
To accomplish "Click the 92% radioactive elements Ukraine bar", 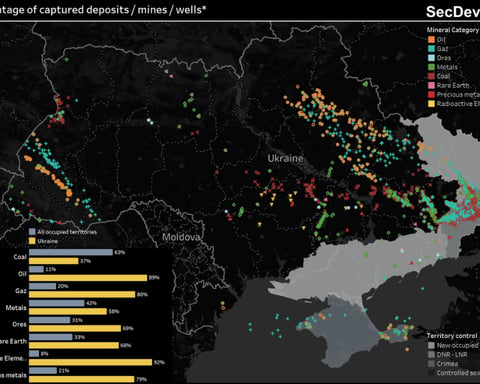I will coord(91,362).
